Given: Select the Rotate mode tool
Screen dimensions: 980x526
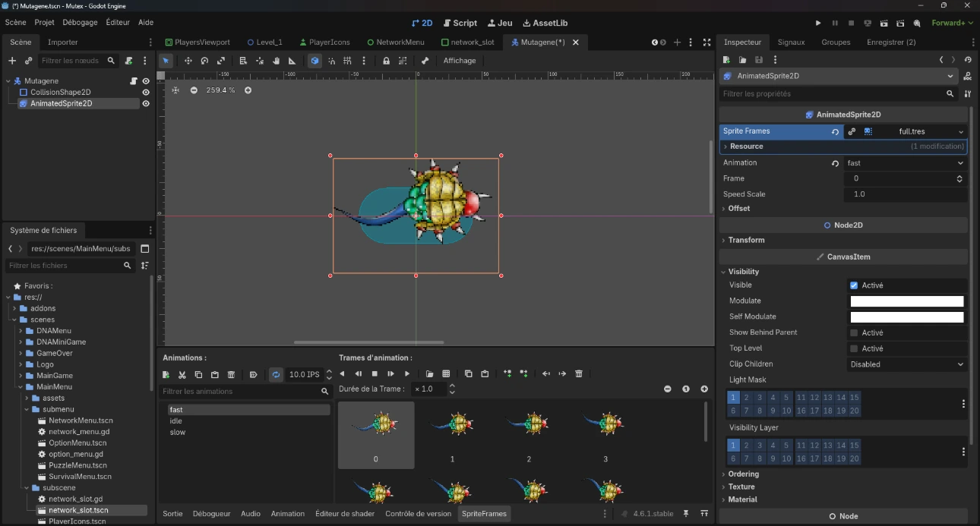Looking at the screenshot, I should click(x=204, y=61).
